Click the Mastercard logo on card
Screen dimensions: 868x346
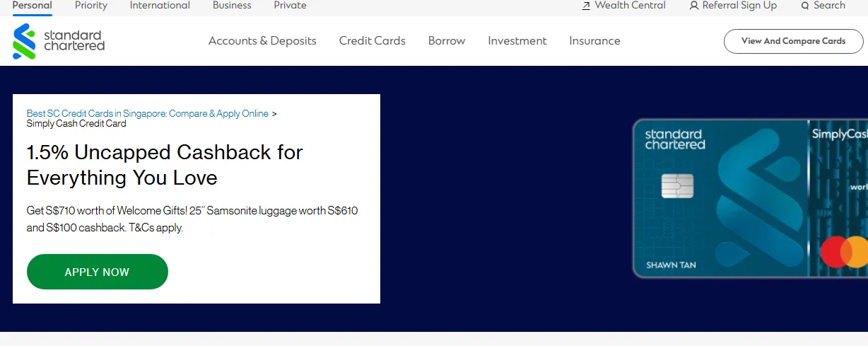click(844, 252)
